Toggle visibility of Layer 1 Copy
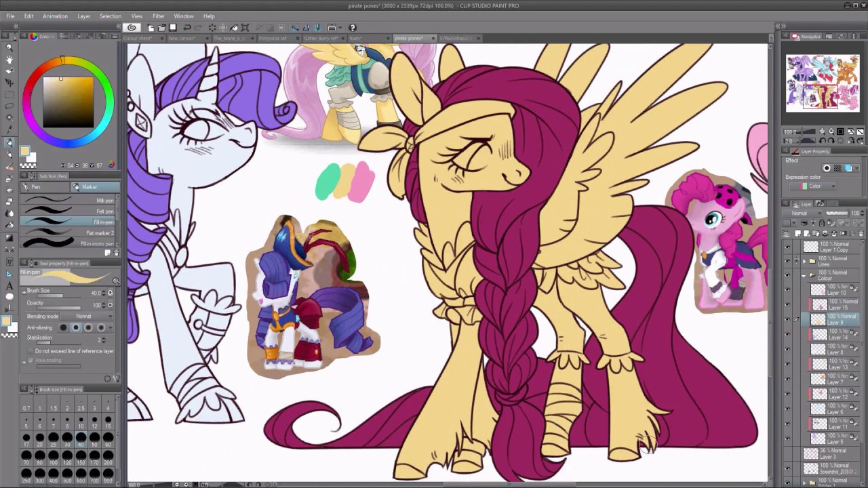Image resolution: width=868 pixels, height=488 pixels. [x=787, y=247]
